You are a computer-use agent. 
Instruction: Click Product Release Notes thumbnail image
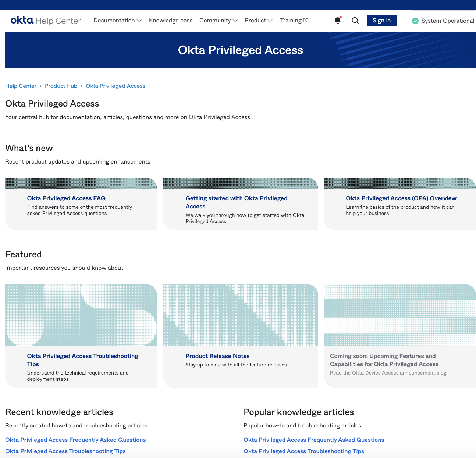tap(241, 315)
